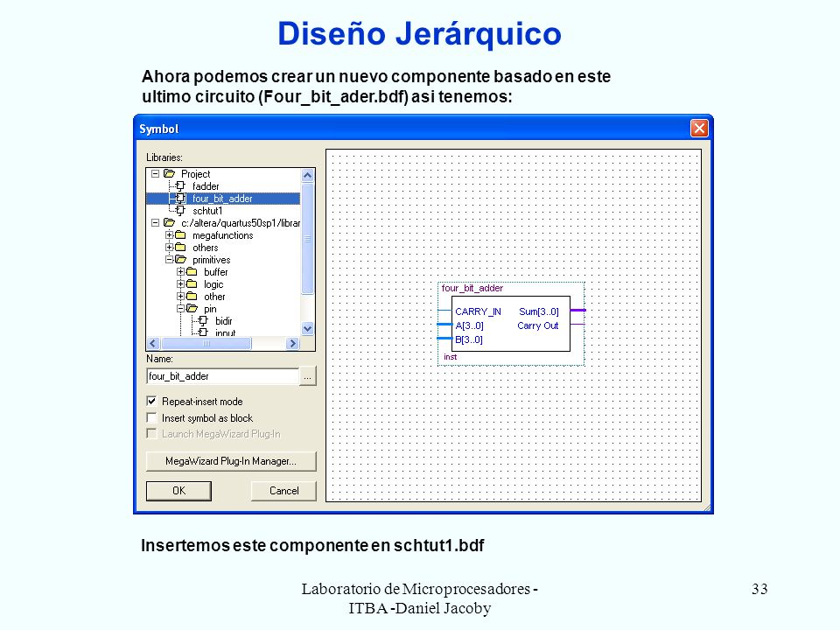Click the buffer folder icon
The image size is (840, 630).
[192, 271]
